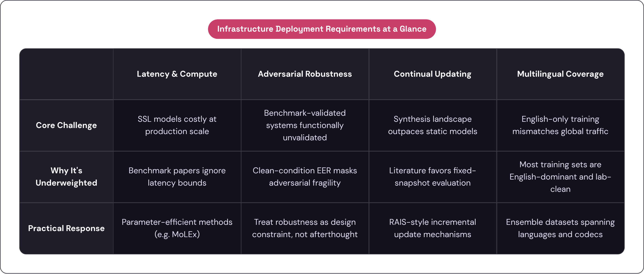Select the 'Latency & Compute' column header

coord(177,74)
